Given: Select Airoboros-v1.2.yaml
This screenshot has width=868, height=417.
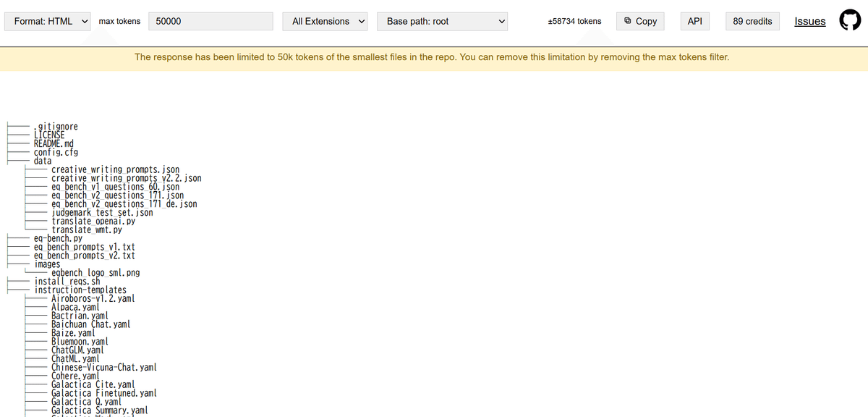Looking at the screenshot, I should [93, 299].
